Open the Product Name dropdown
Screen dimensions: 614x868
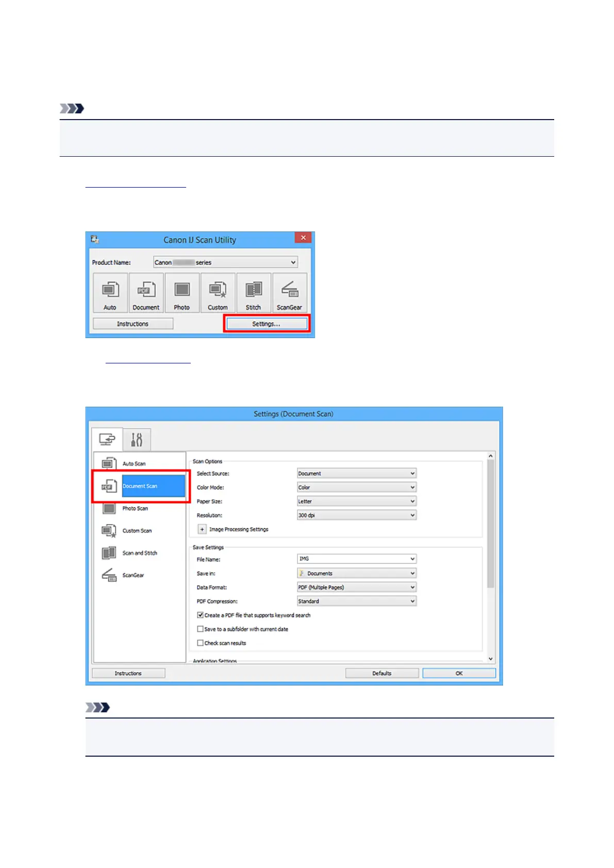pyautogui.click(x=225, y=262)
